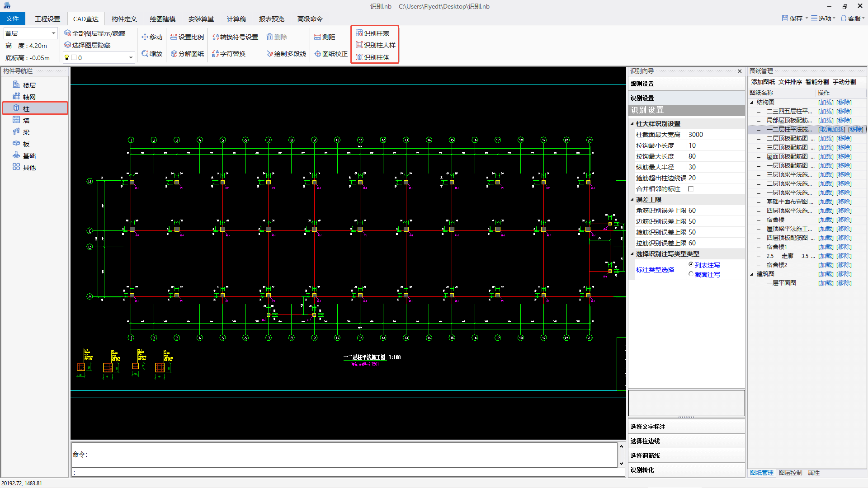Click 识别柱表 tool

(x=373, y=33)
